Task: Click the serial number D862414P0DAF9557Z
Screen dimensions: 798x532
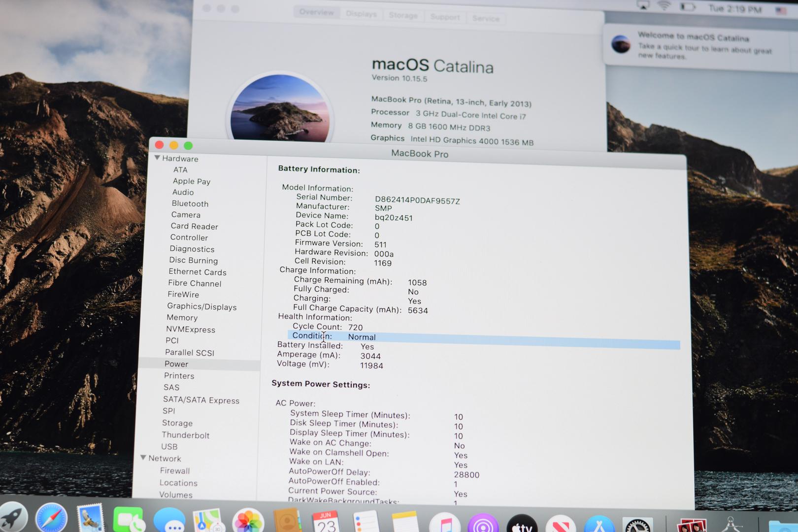Action: point(417,200)
